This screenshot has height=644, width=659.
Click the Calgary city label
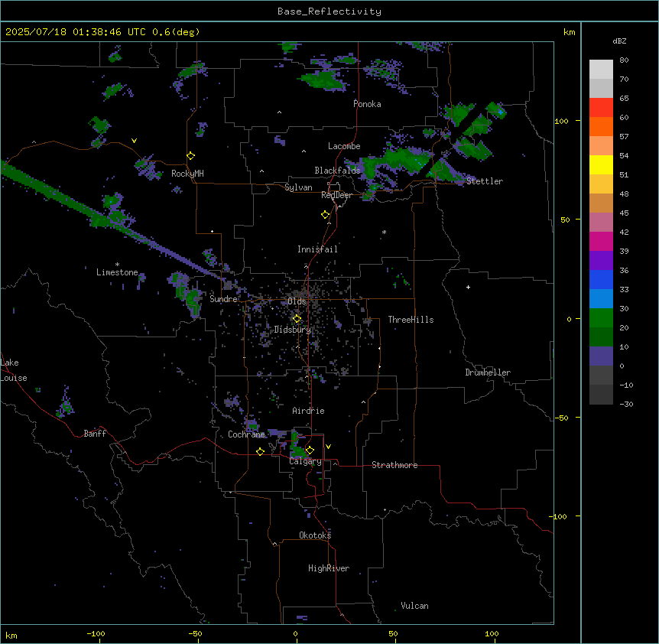coord(306,461)
